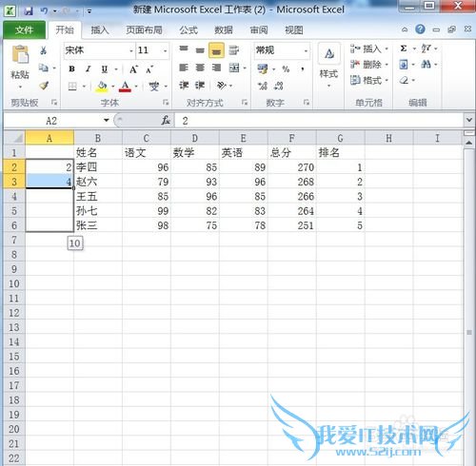Expand the font name dropdown (宋体)
The width and height of the screenshot is (476, 466).
(131, 50)
